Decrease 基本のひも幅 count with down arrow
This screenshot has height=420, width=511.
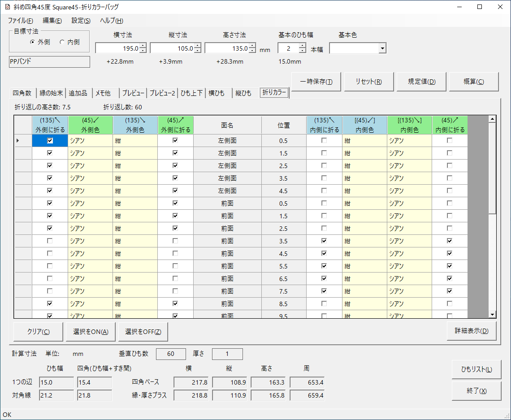(x=303, y=51)
